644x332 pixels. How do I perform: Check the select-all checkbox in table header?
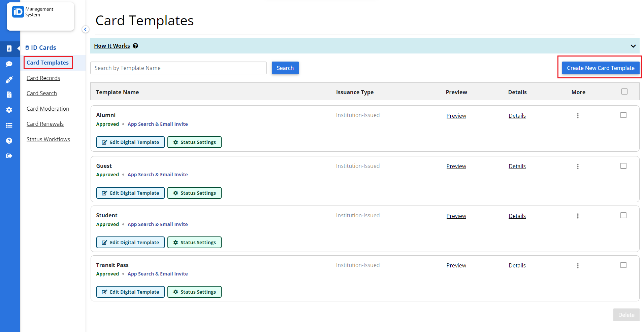pyautogui.click(x=624, y=91)
